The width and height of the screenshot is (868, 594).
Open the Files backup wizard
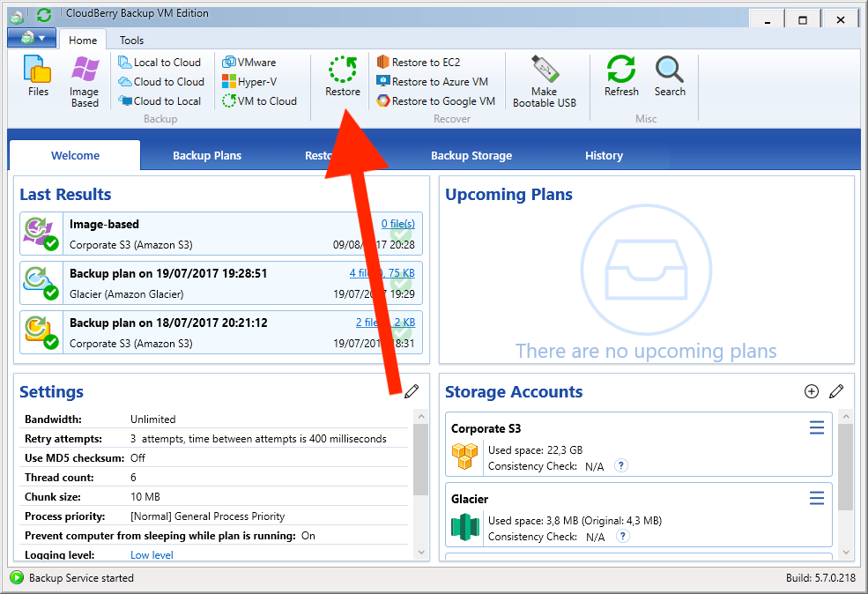38,77
